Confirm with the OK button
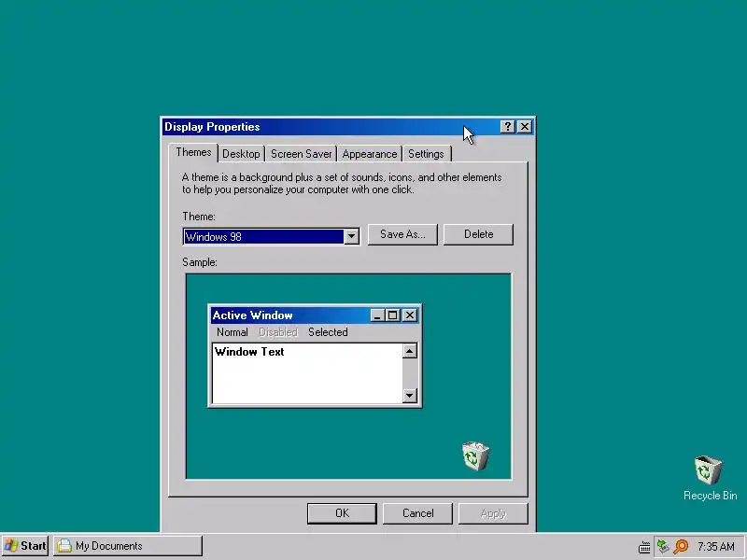This screenshot has height=560, width=747. (x=342, y=513)
